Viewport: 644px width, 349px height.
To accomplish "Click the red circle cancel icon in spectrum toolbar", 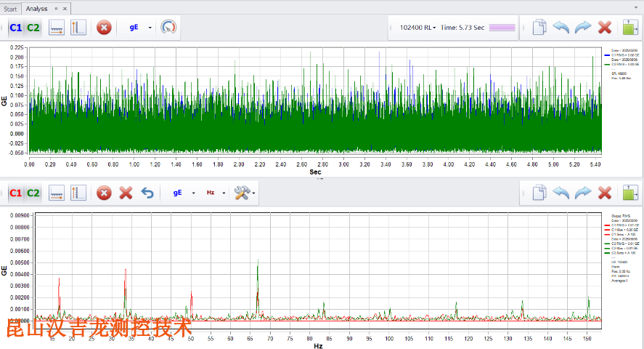I will point(104,193).
